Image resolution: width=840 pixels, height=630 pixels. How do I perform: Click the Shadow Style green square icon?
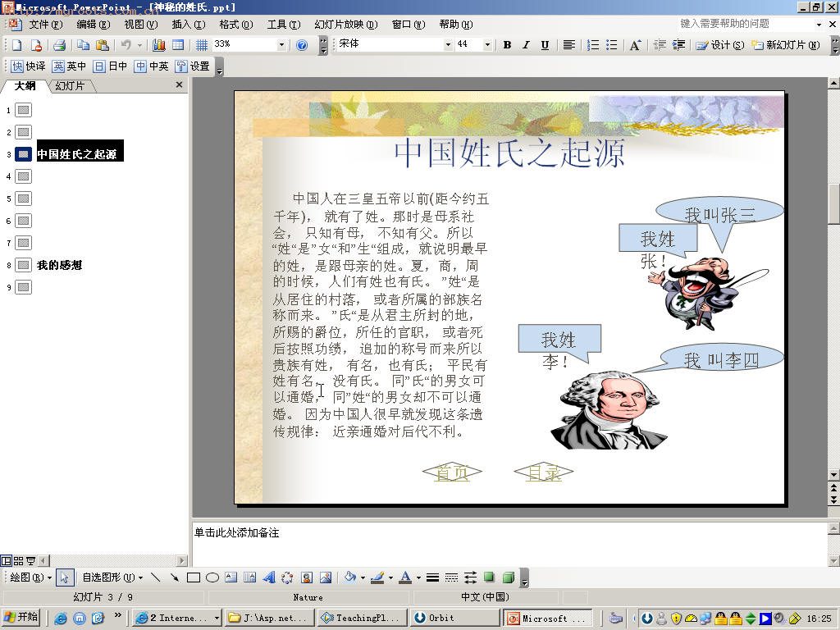(489, 577)
